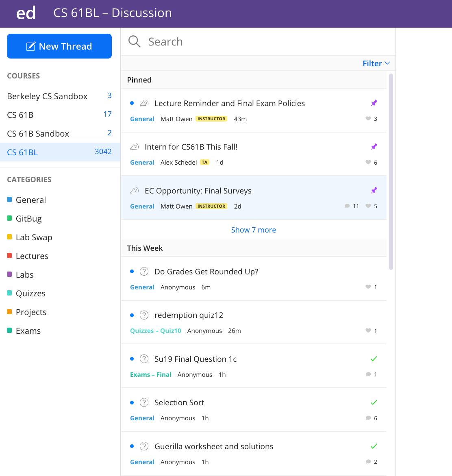Click heart icon on Do Grades Get Rounded Up

(368, 287)
